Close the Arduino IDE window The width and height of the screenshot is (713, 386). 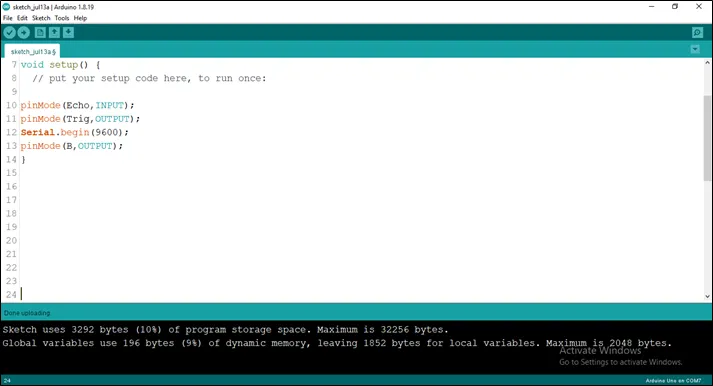tap(699, 7)
